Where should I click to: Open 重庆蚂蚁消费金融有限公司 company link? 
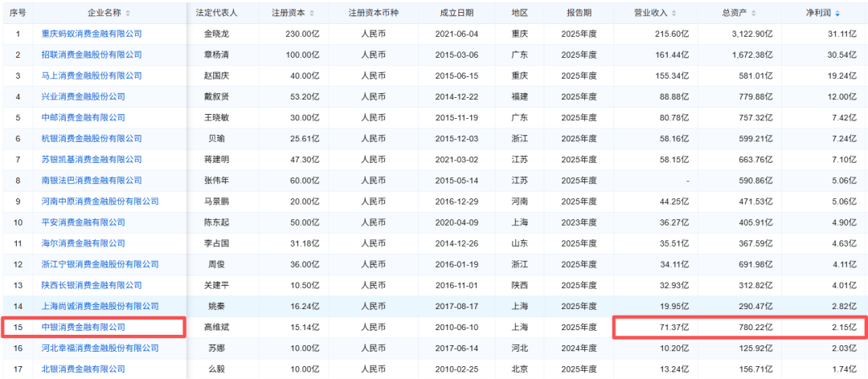[x=92, y=34]
